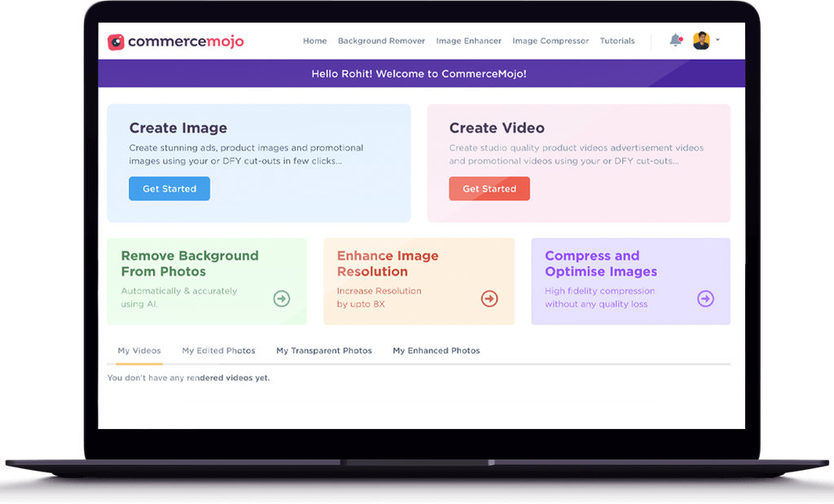Go to Home in the navigation
The width and height of the screenshot is (834, 504).
click(x=315, y=41)
